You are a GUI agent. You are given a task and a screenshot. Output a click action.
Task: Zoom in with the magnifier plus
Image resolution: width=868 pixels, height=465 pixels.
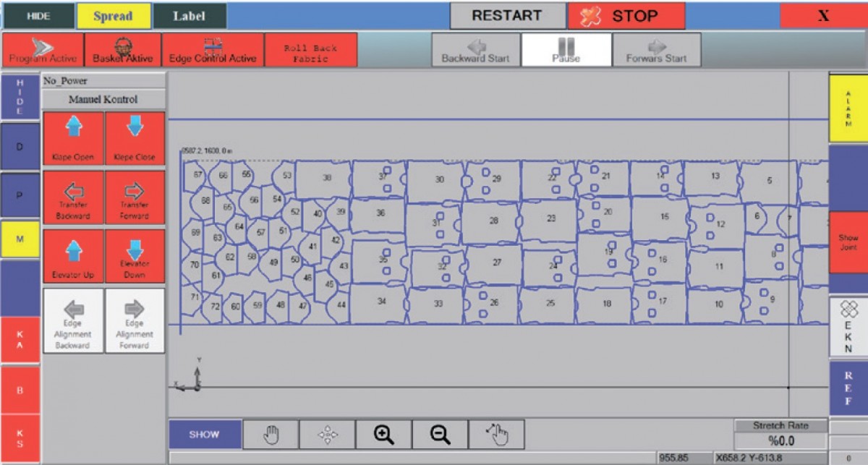(x=383, y=435)
